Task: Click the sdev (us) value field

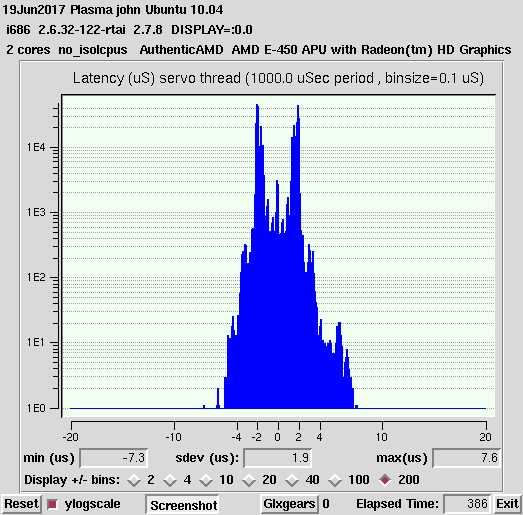Action: point(278,458)
